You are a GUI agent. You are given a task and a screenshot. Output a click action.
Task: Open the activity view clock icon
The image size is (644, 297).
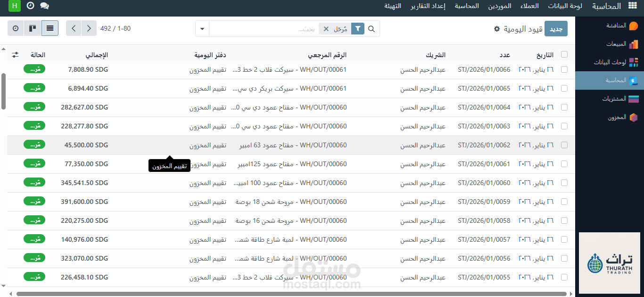[x=15, y=28]
